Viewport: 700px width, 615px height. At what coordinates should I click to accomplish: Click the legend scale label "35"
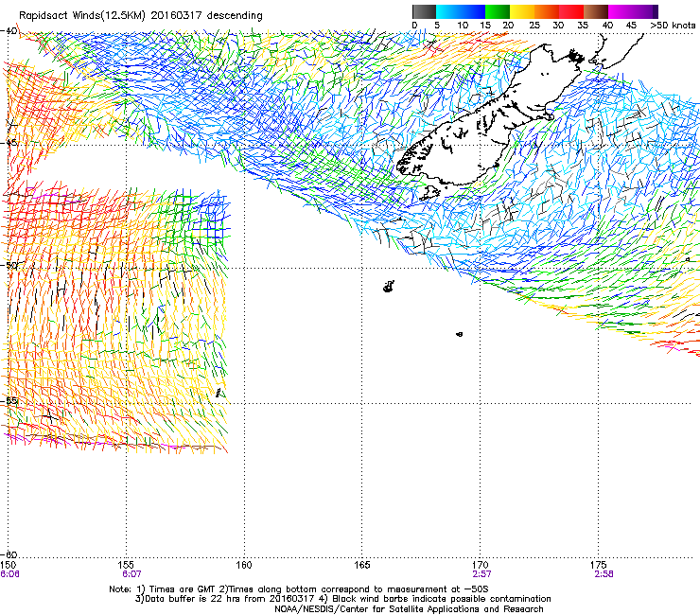tap(583, 26)
